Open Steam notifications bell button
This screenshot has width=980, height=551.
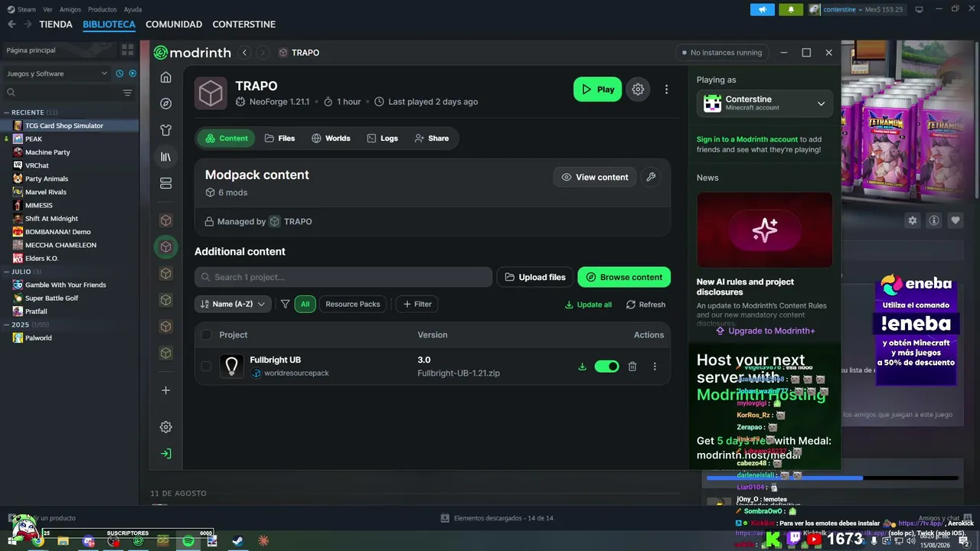(x=791, y=9)
